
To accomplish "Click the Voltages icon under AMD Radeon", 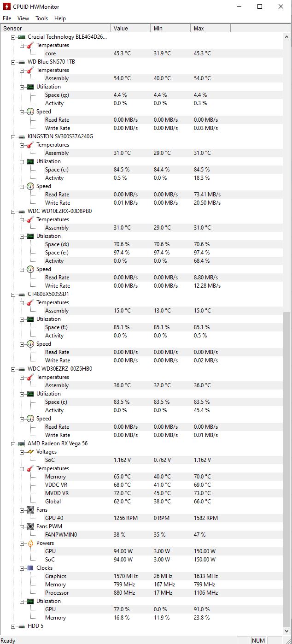I will 30,452.
